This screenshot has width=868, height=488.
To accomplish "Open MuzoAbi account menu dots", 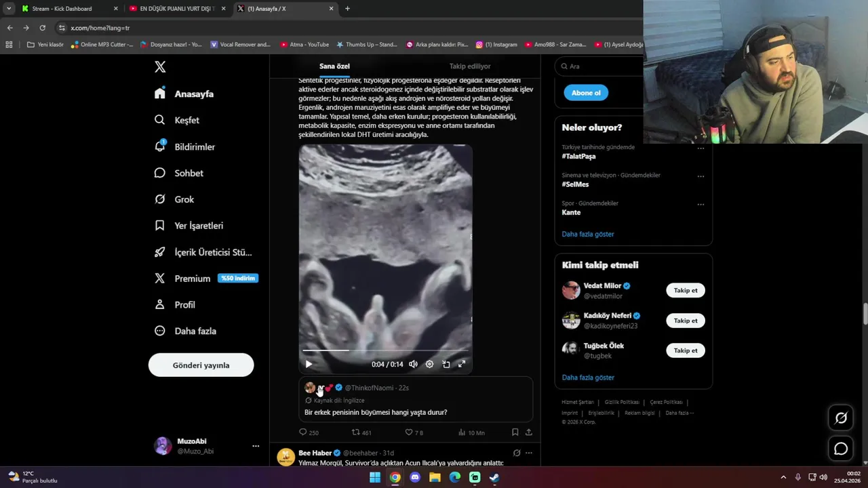I will click(x=256, y=446).
